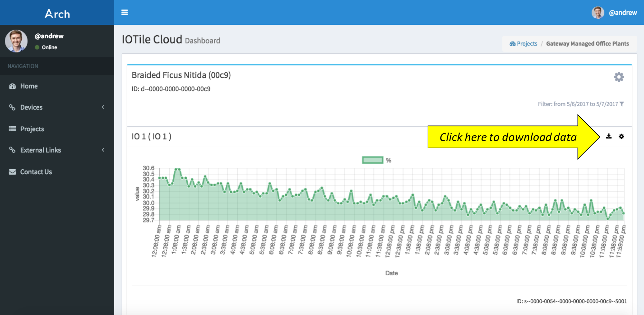644x315 pixels.
Task: Click the 11:59:00 pm axis tick label
Action: [620, 241]
